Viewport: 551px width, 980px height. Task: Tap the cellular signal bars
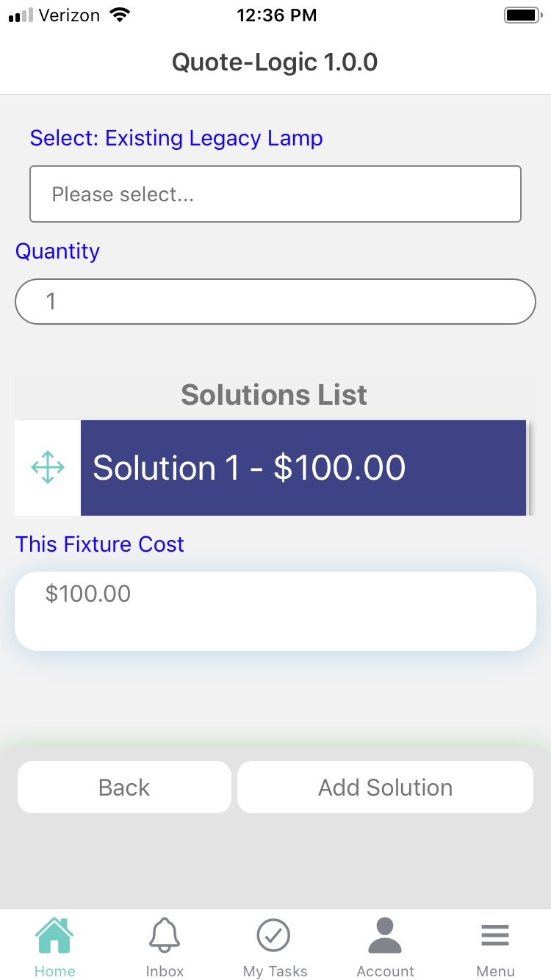pos(21,15)
